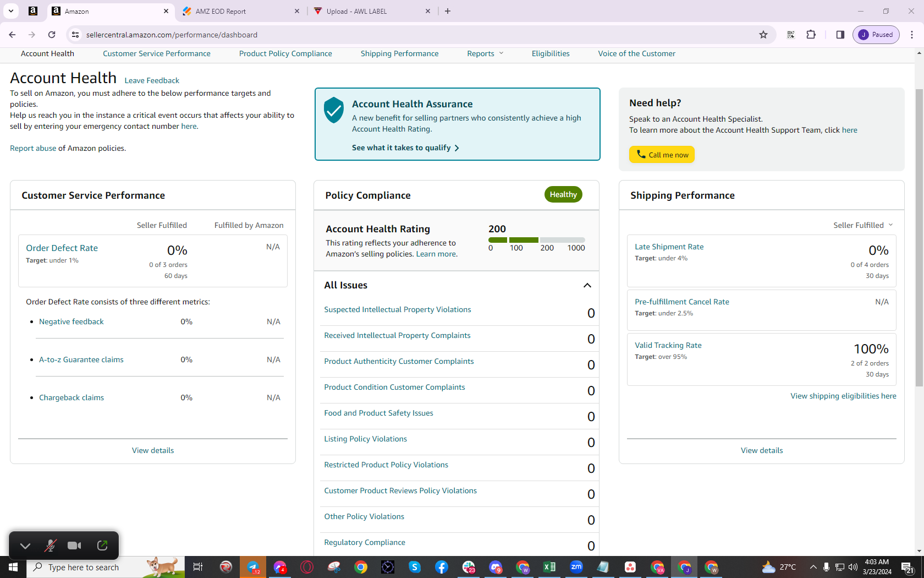Open Voice of the Customer menu item
The height and width of the screenshot is (578, 924).
point(637,53)
